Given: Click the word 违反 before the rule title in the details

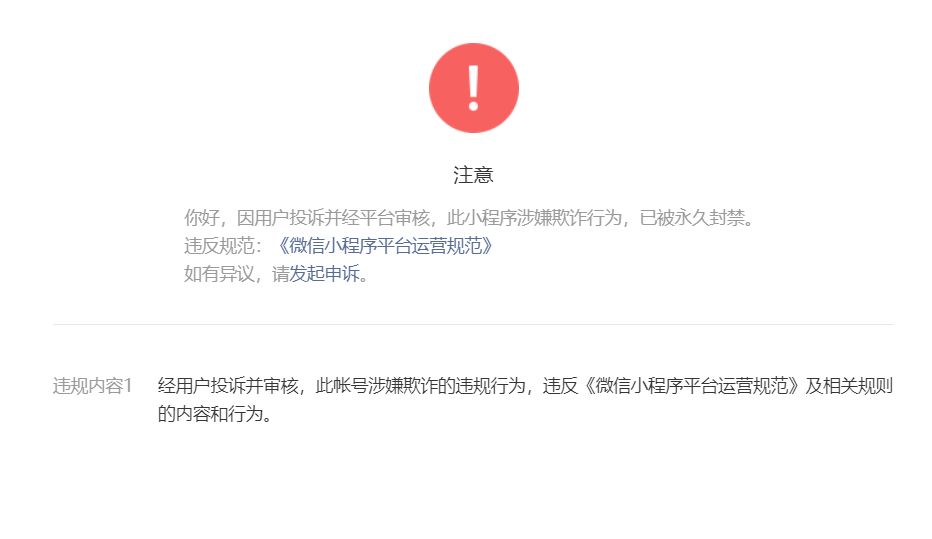Looking at the screenshot, I should (561, 386).
